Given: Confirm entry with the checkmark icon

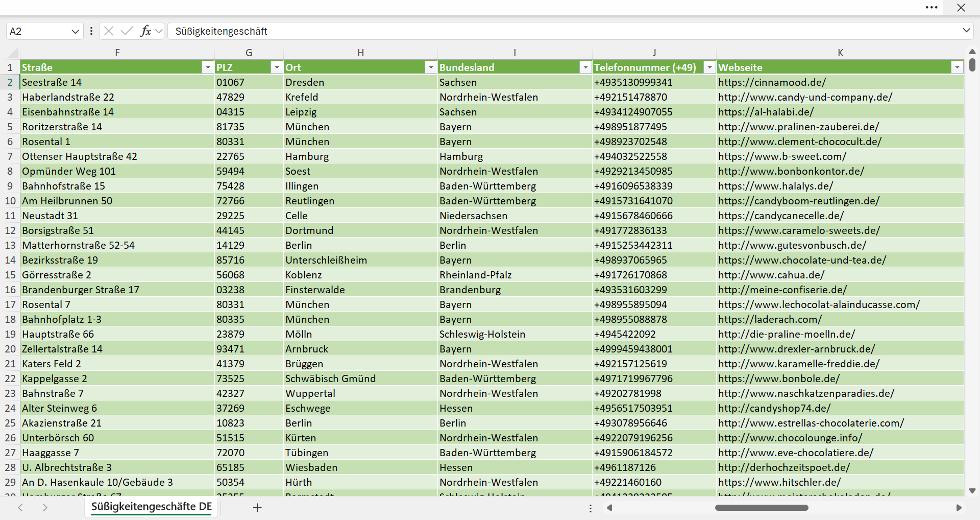Looking at the screenshot, I should click(127, 31).
